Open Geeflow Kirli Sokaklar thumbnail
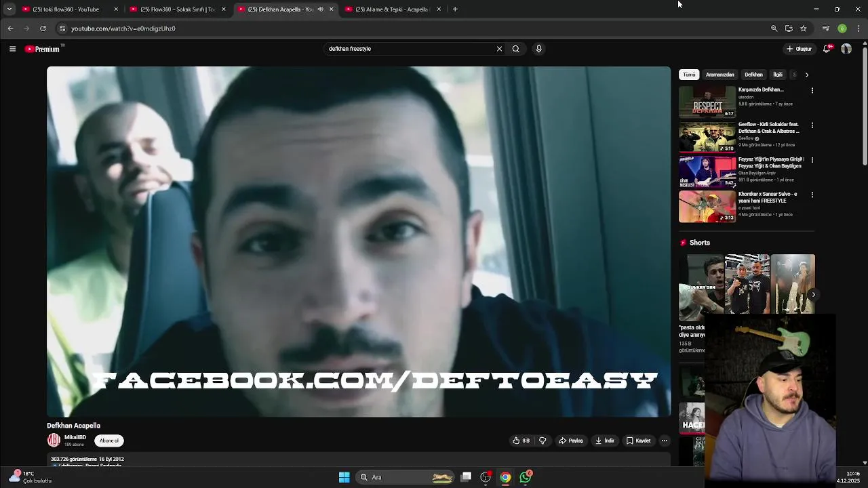The image size is (868, 488). [707, 137]
